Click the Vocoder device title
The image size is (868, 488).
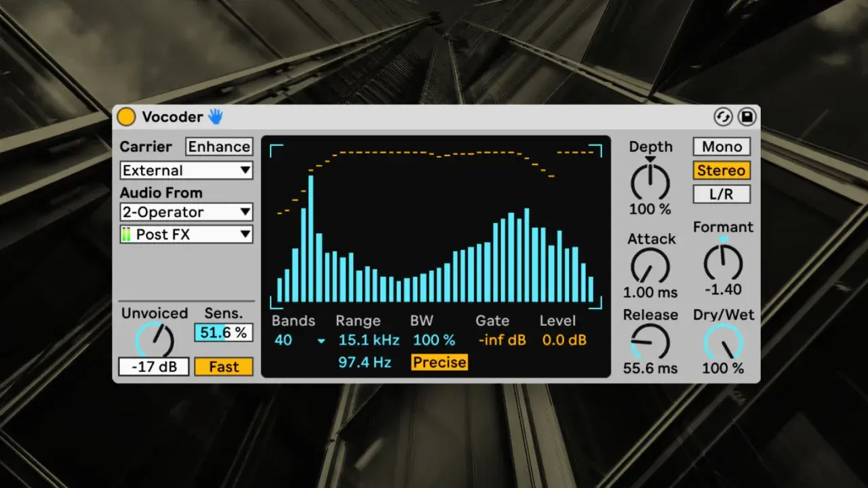(172, 117)
